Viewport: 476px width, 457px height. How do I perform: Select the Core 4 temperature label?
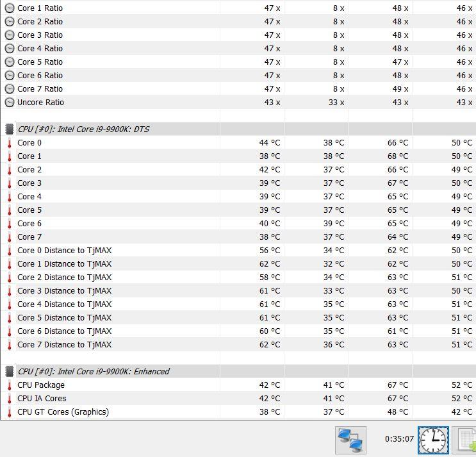tap(29, 197)
